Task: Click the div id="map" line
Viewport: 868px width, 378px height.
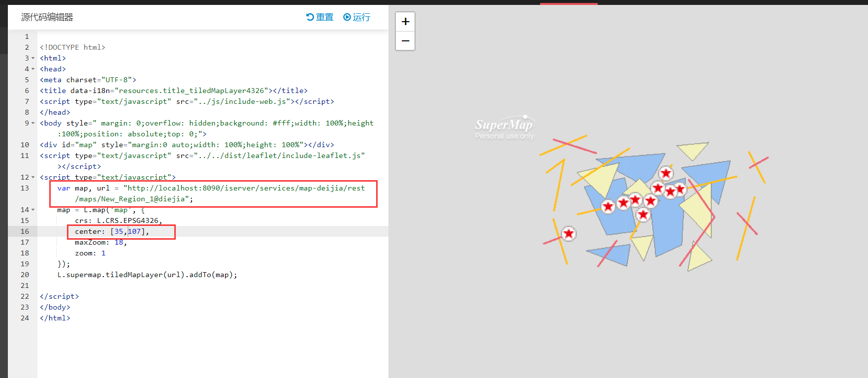Action: click(187, 145)
